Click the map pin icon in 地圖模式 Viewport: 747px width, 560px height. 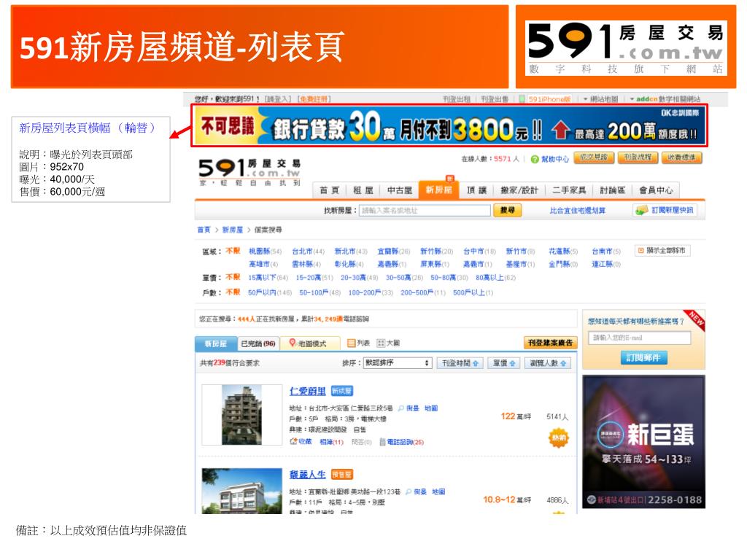tap(293, 343)
